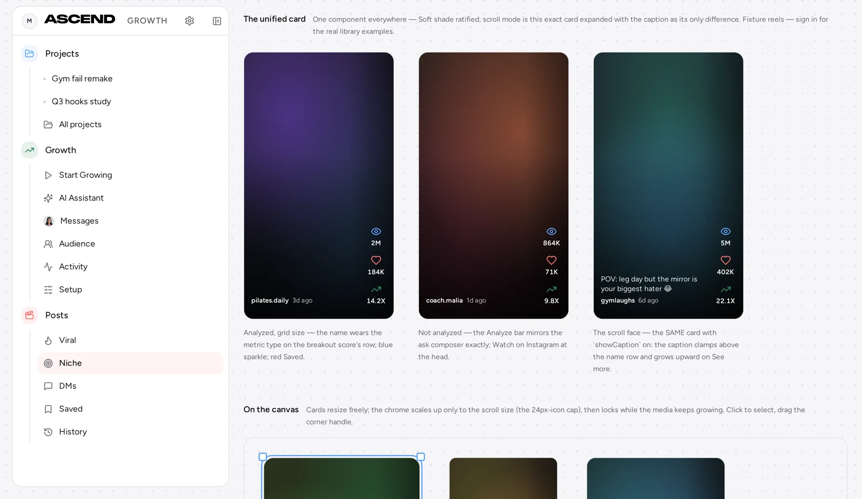Click the clock icon beside History

pyautogui.click(x=48, y=432)
